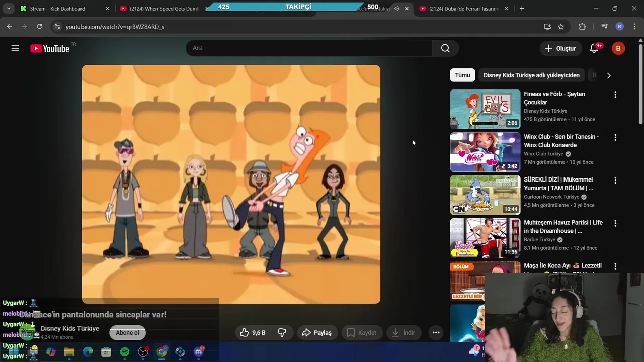Dislike the video with thumbs down

click(x=282, y=332)
